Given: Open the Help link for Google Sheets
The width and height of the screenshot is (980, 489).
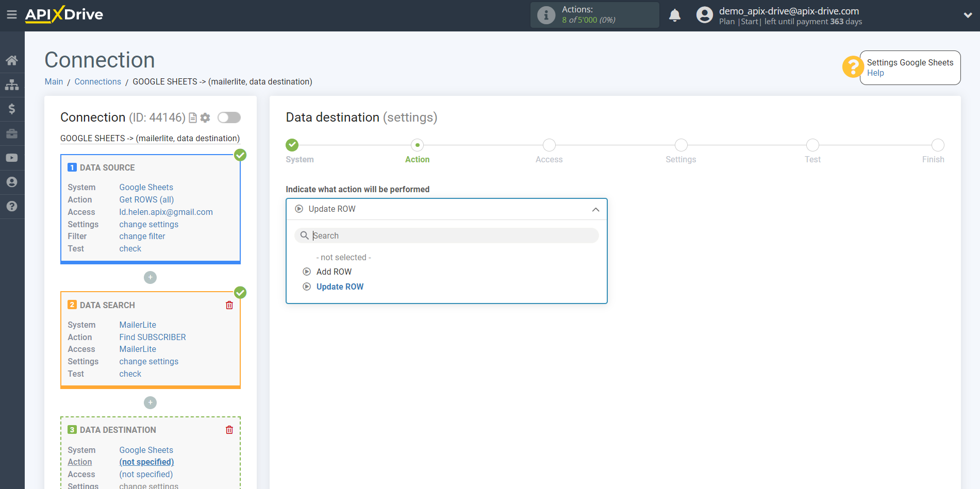Looking at the screenshot, I should pos(875,73).
